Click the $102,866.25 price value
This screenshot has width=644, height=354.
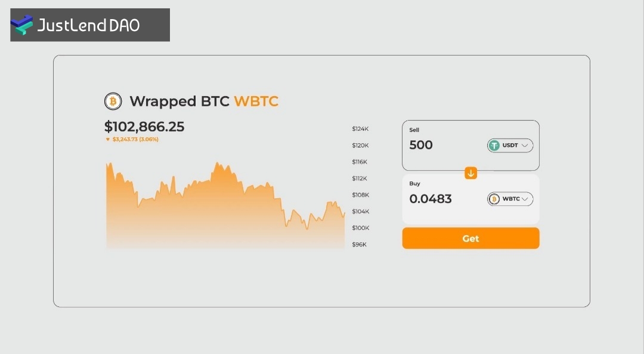144,127
